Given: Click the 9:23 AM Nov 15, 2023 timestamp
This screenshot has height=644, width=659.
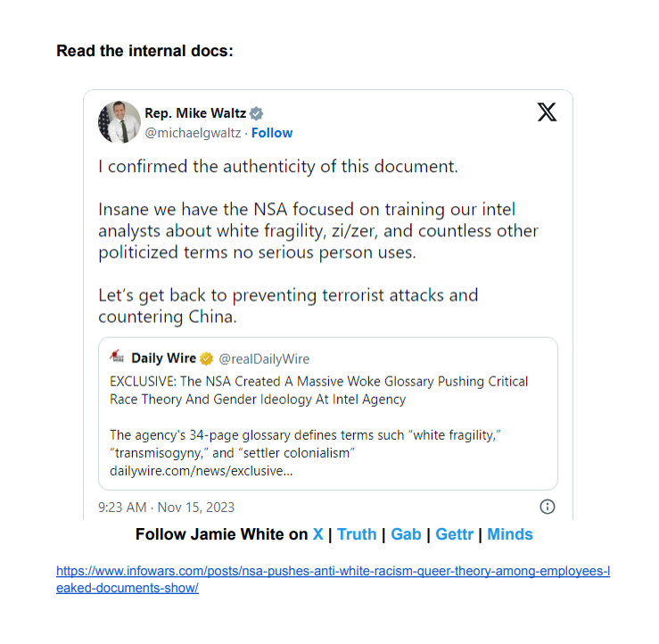Looking at the screenshot, I should [167, 508].
